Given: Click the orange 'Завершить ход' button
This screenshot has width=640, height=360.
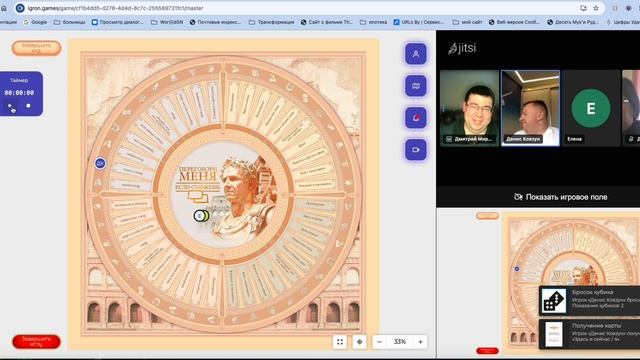Looking at the screenshot, I should (36, 48).
